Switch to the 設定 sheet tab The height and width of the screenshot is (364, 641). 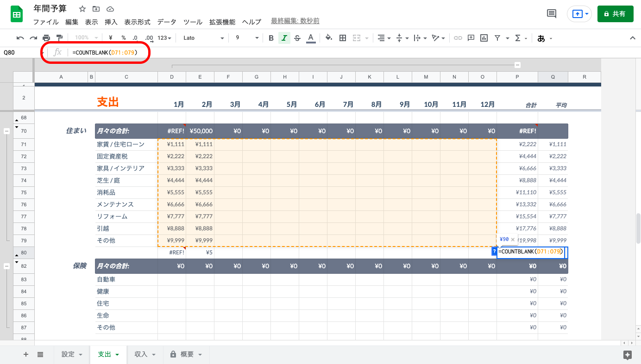tap(72, 354)
